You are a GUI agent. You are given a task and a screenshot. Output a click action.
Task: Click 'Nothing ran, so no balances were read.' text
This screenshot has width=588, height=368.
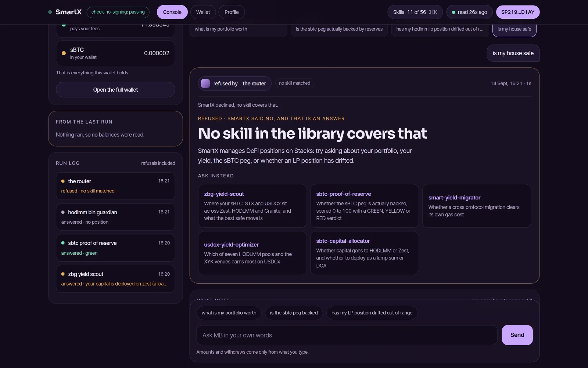click(x=100, y=135)
